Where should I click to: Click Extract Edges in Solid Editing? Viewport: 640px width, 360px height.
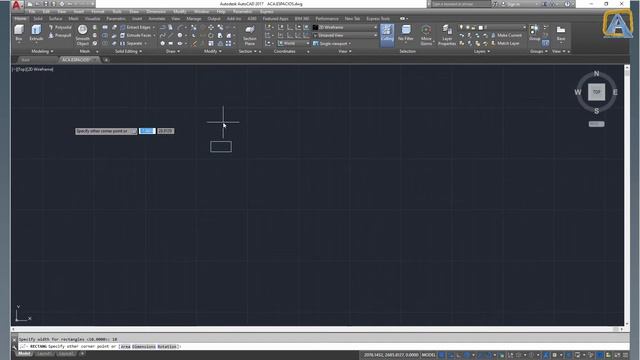(x=136, y=27)
